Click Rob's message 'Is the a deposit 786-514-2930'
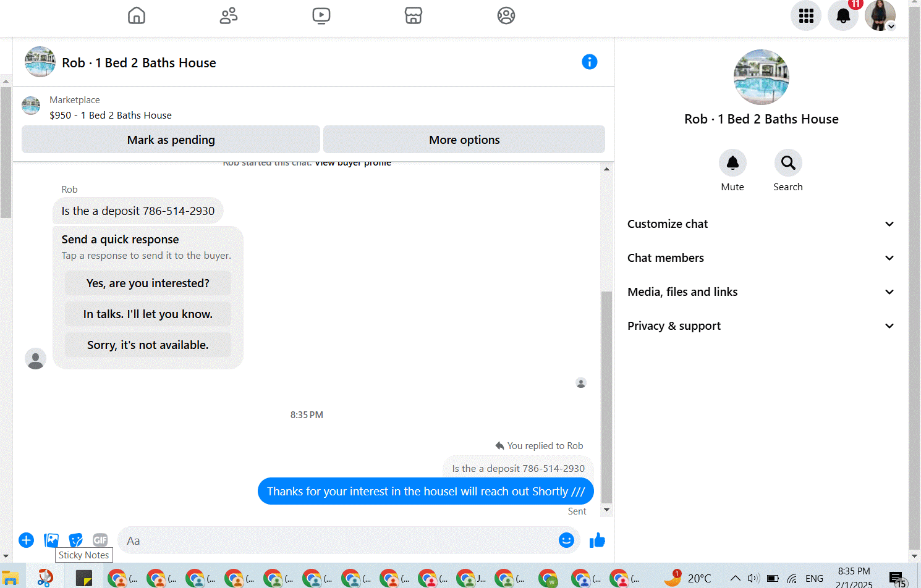 pyautogui.click(x=138, y=211)
